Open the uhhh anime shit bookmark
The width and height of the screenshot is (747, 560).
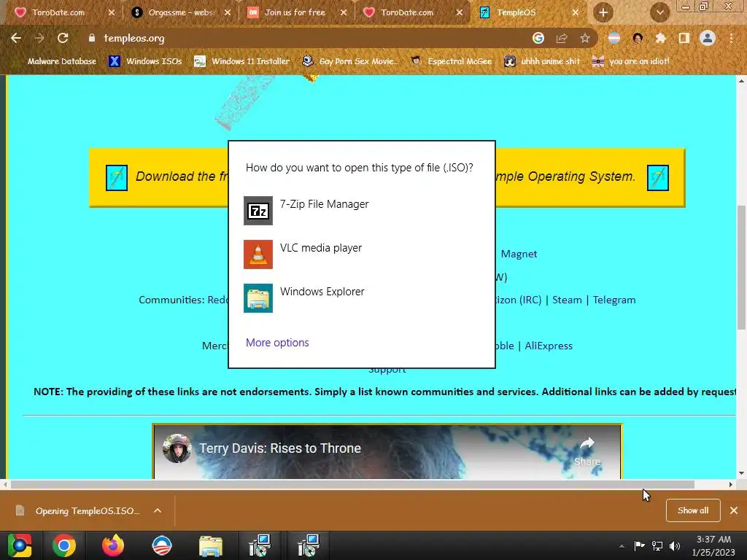tap(543, 61)
